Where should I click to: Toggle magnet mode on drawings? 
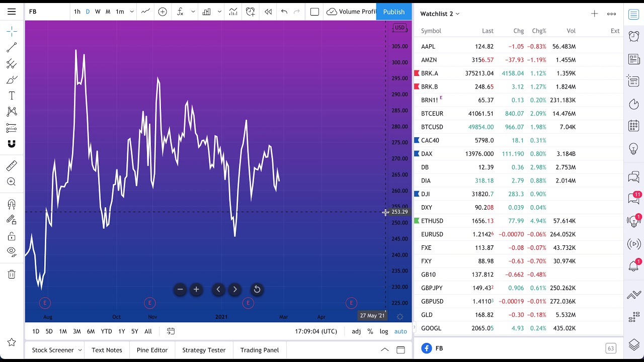pos(12,144)
